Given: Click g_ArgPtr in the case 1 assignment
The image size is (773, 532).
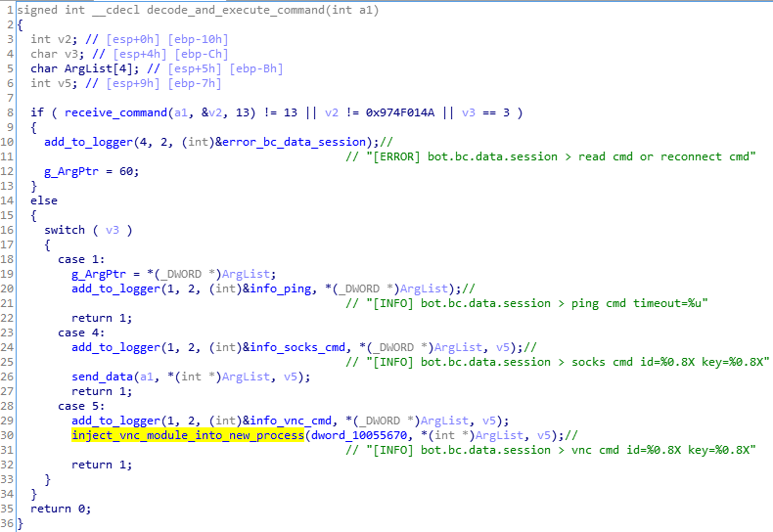Looking at the screenshot, I should tap(99, 275).
